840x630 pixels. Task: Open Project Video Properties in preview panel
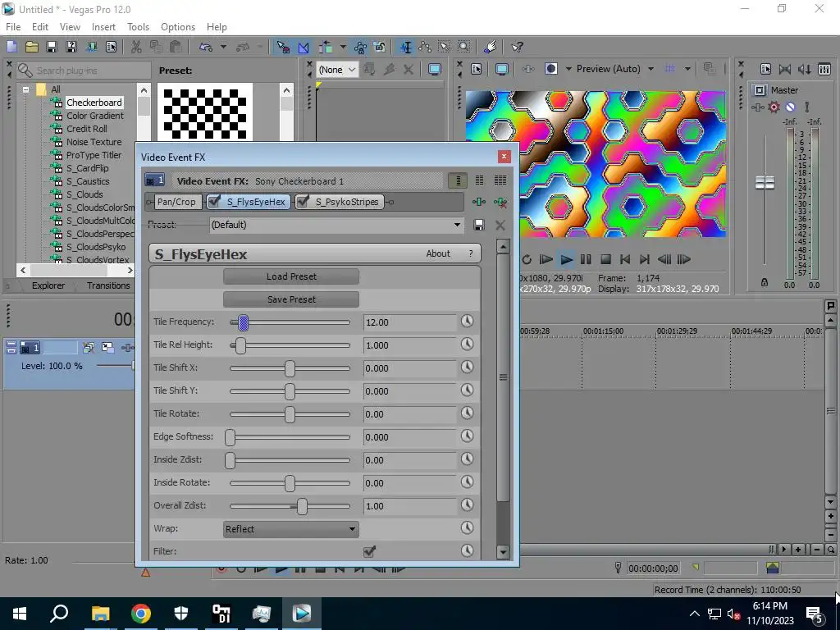[477, 69]
